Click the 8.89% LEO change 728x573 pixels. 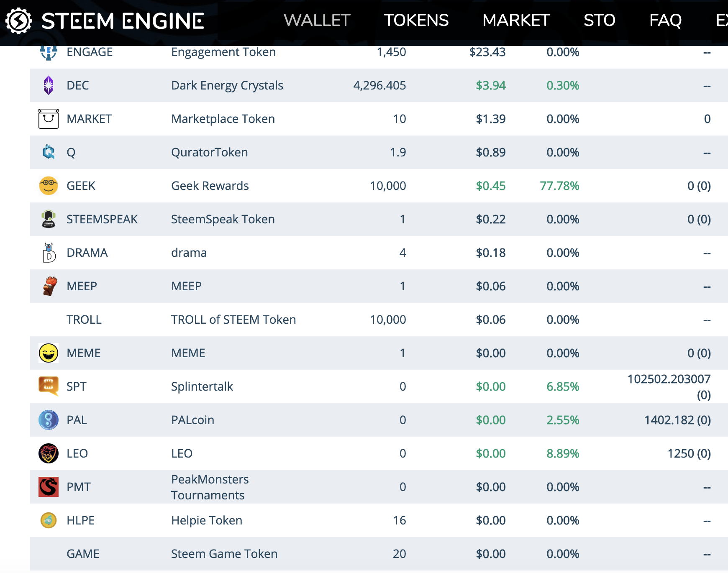[563, 453]
